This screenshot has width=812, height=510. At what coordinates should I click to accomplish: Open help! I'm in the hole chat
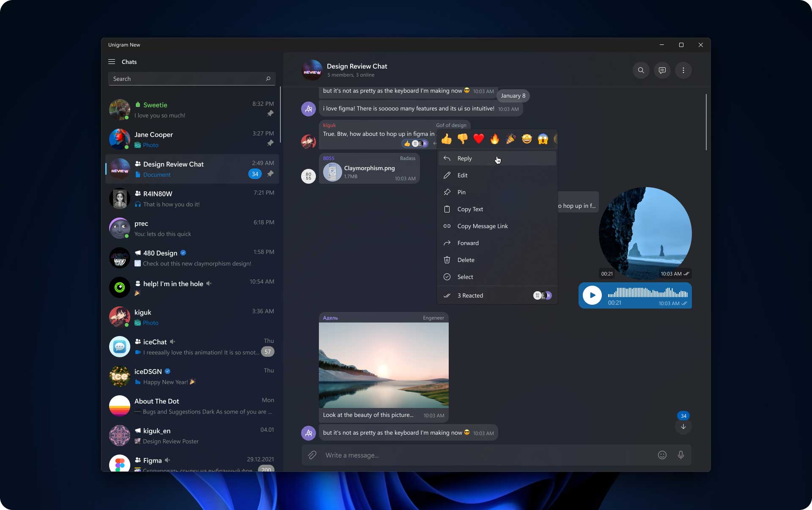(192, 287)
